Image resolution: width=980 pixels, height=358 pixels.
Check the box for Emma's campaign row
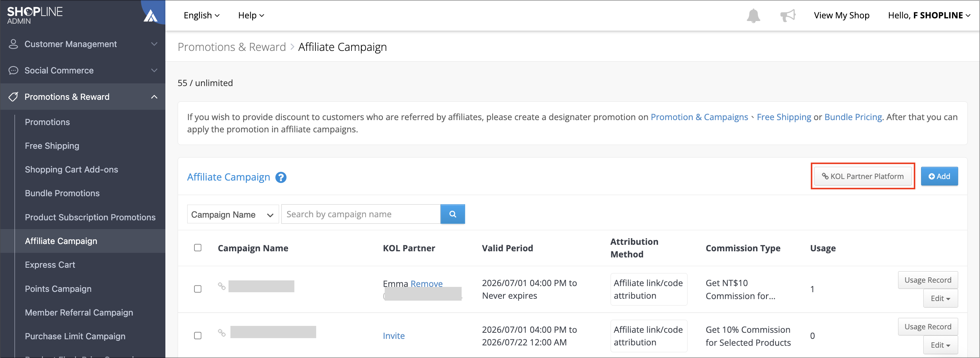[x=198, y=289]
